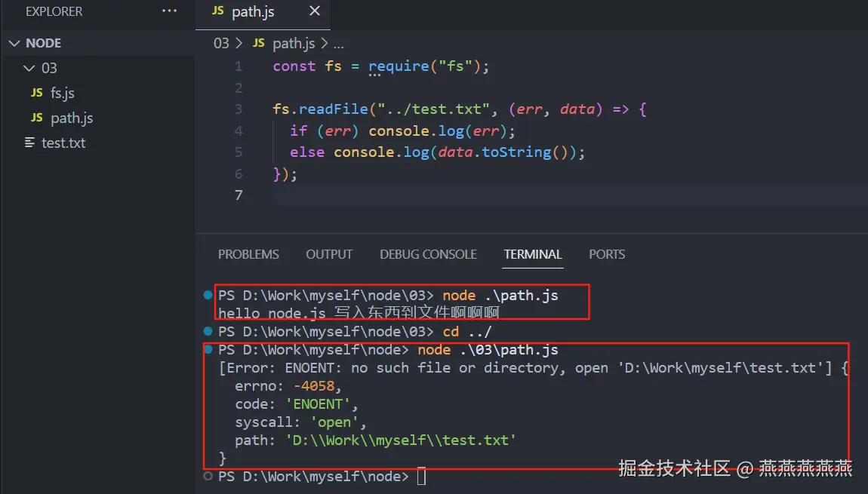Image resolution: width=868 pixels, height=494 pixels.
Task: Click command decoration dot beside 'cd ../'
Action: (x=208, y=331)
